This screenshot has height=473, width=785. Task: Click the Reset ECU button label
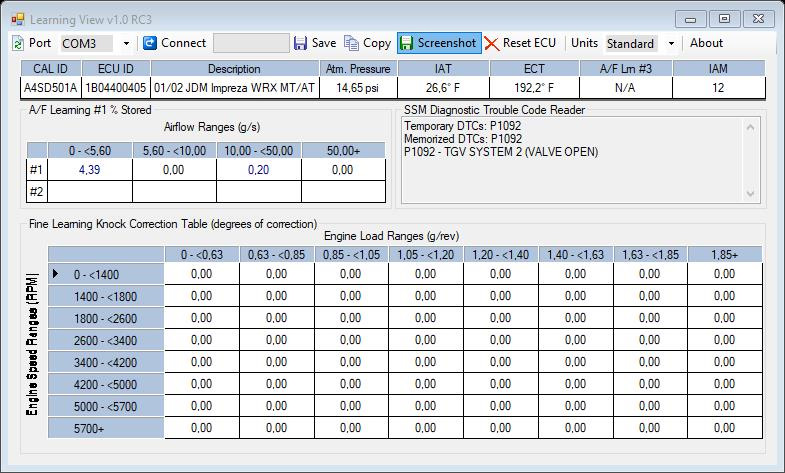[529, 43]
